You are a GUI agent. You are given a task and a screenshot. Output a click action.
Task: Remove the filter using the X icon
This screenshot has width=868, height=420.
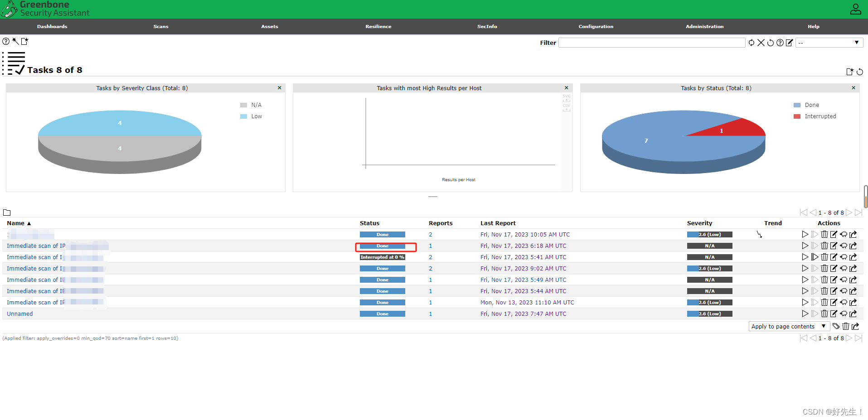(x=761, y=43)
